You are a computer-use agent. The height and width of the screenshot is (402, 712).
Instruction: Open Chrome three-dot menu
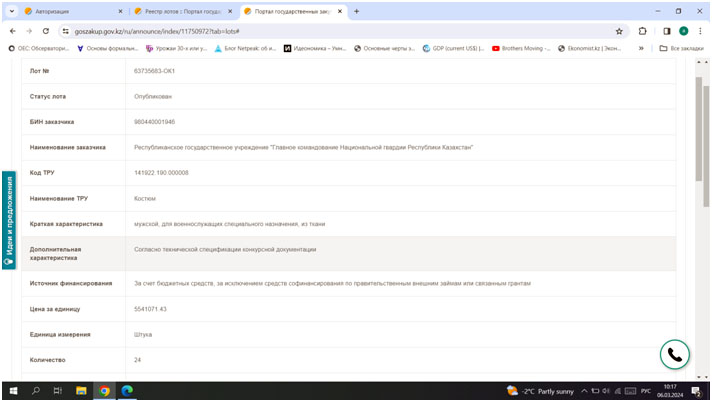coord(702,31)
